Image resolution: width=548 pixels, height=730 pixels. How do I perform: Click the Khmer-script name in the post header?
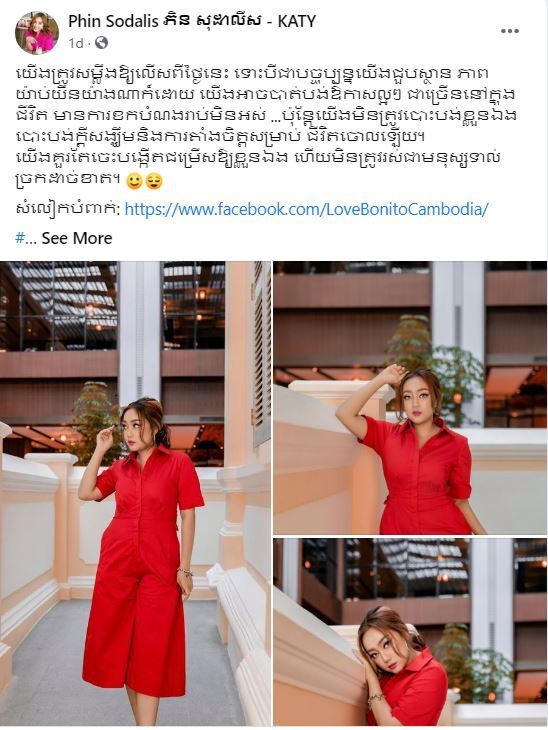(x=211, y=20)
